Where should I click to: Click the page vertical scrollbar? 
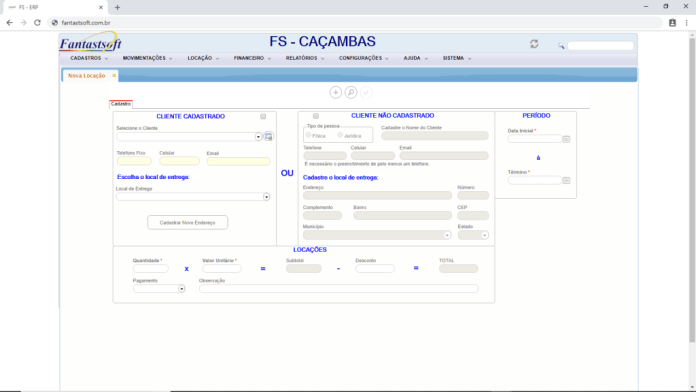[x=692, y=191]
